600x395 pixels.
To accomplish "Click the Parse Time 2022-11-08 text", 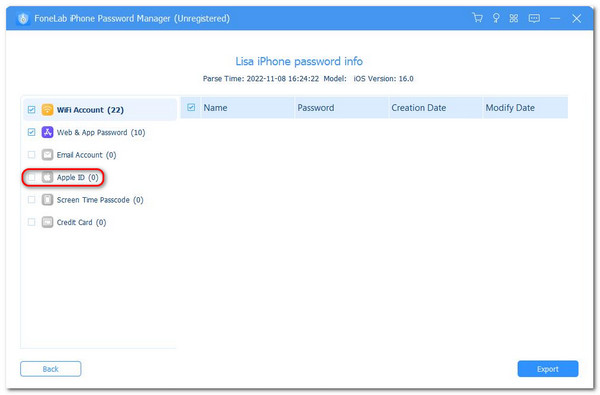I will 261,78.
